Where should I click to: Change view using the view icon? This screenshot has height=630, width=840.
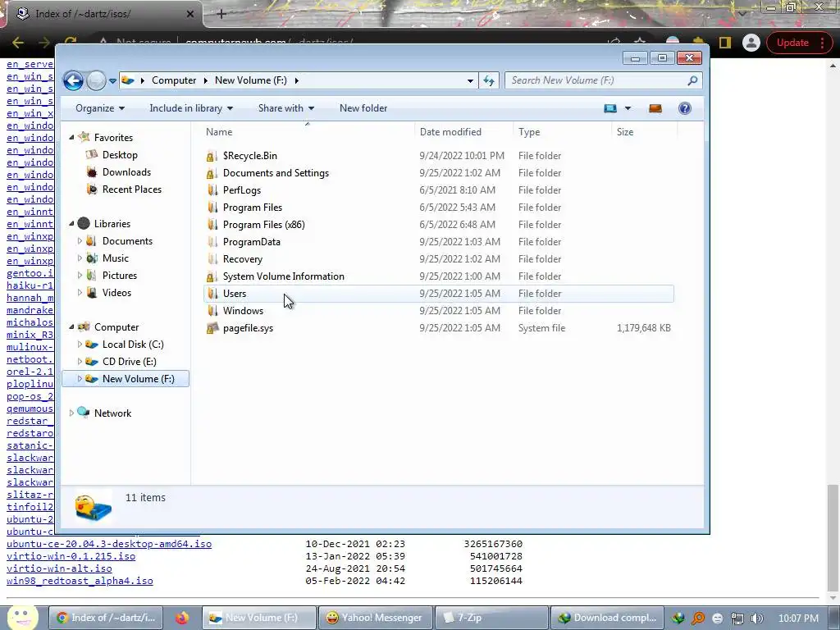coord(610,108)
